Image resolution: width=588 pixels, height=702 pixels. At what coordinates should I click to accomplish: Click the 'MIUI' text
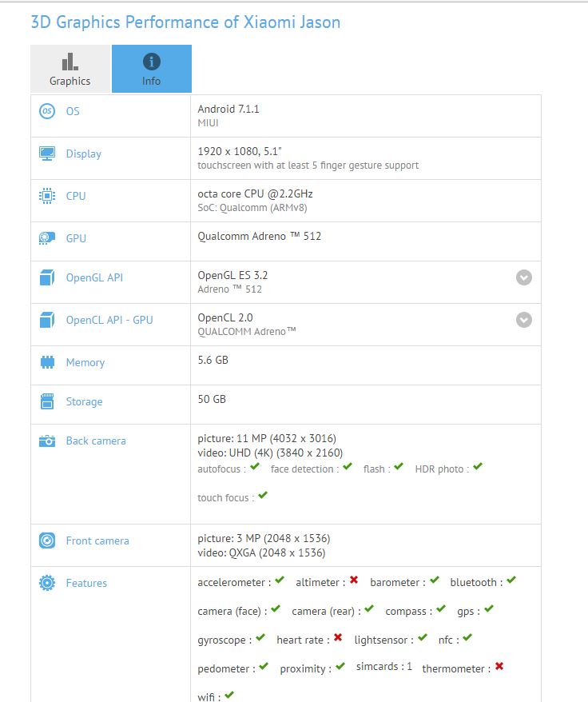[x=208, y=123]
